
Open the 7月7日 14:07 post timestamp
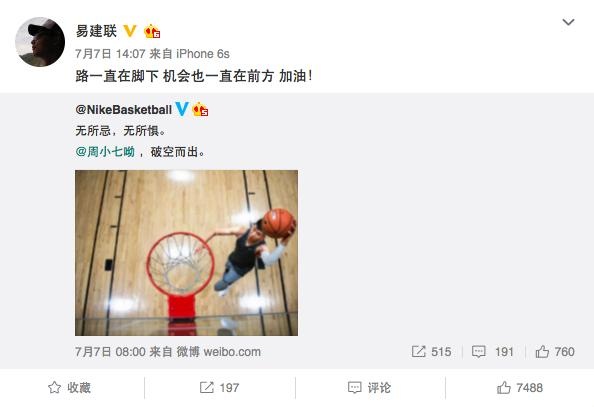(x=110, y=54)
